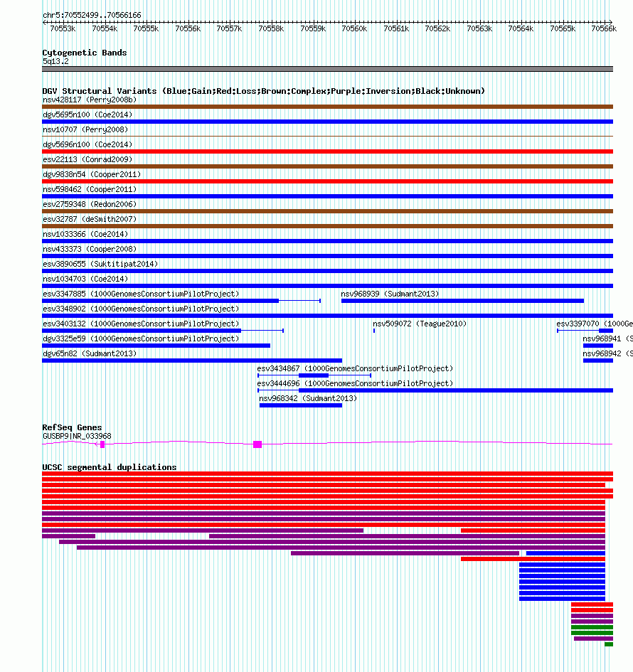
Task: Select variant esv3348902 label
Action: pos(141,309)
